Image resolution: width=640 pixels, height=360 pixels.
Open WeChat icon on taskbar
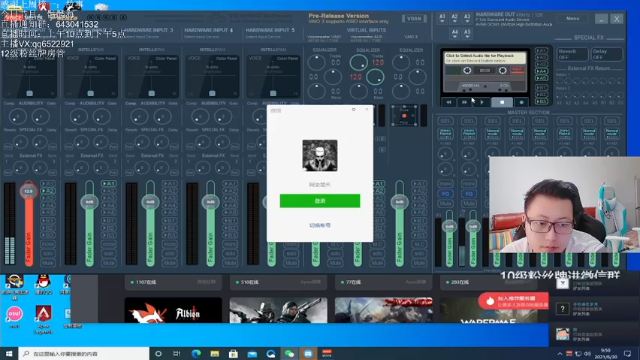pos(289,353)
